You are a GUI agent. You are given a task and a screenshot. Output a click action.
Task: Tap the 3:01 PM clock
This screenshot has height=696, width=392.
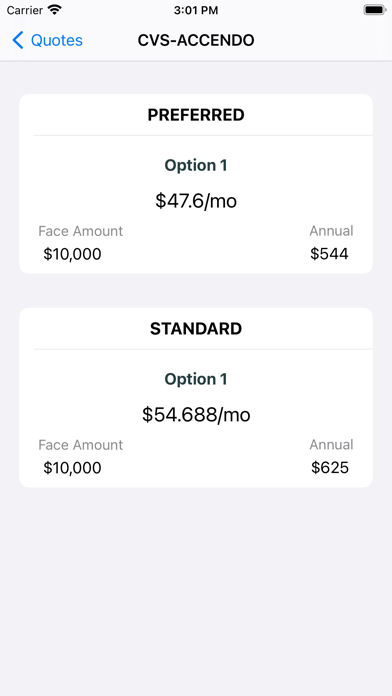click(x=196, y=10)
